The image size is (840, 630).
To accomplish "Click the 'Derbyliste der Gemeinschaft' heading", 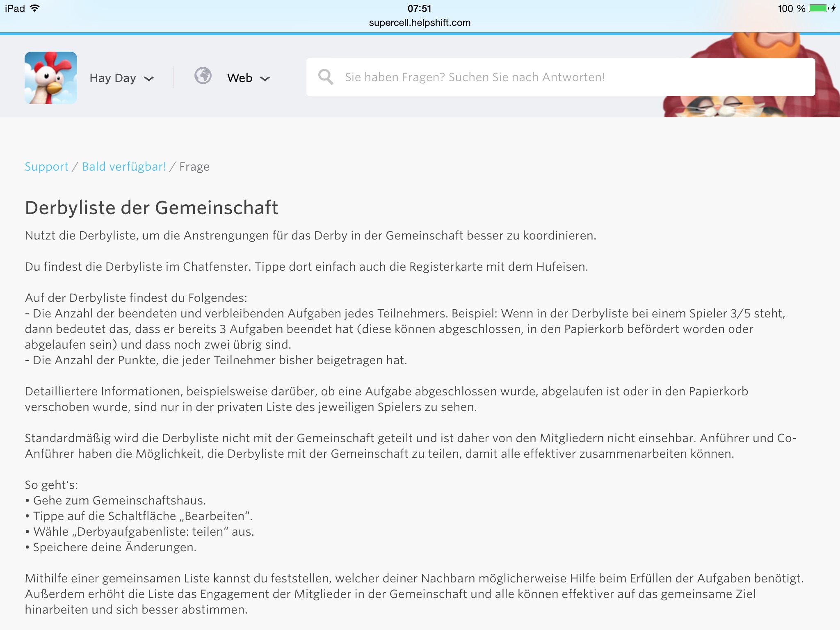I will pos(151,208).
